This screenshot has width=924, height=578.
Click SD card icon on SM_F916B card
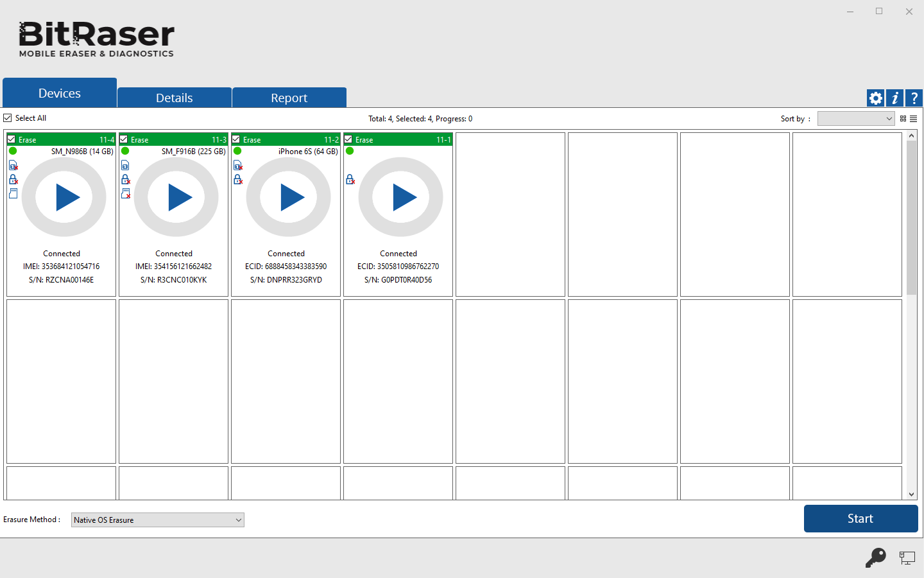pyautogui.click(x=126, y=193)
